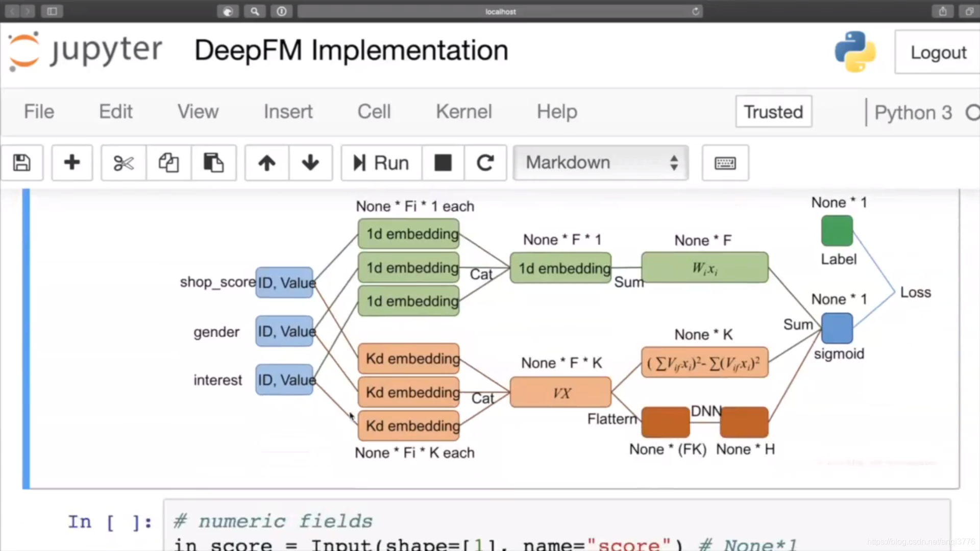
Task: Click the localhost address bar
Action: coord(500,11)
